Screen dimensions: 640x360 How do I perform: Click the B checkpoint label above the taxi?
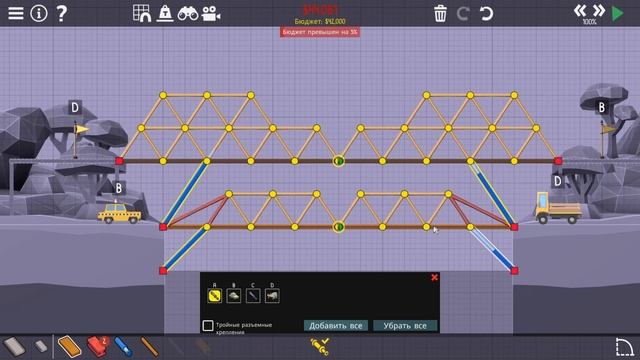click(118, 188)
